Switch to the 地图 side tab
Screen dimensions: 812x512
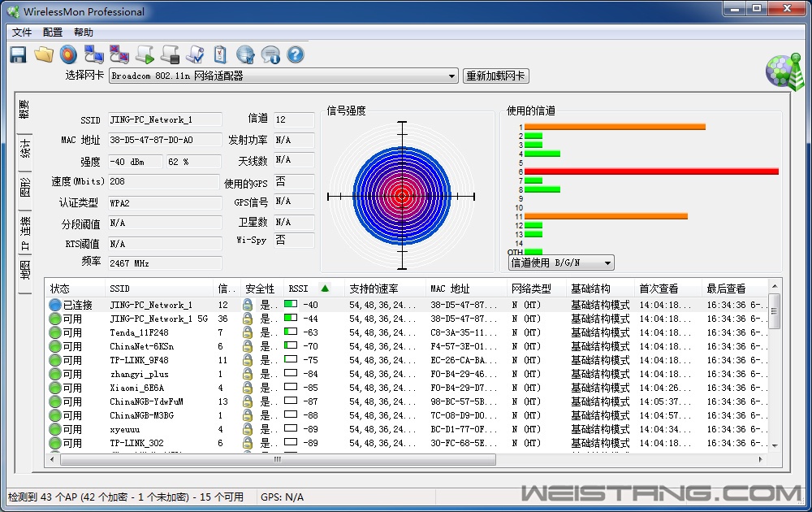click(24, 271)
